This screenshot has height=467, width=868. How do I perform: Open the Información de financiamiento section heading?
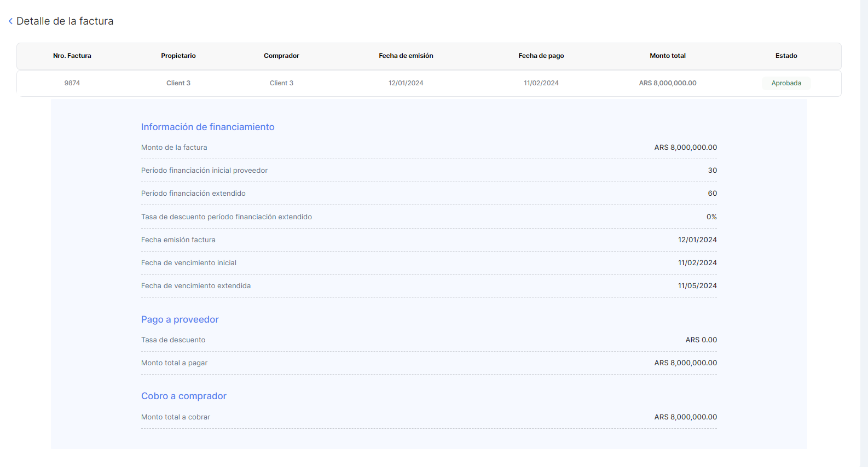click(x=207, y=127)
